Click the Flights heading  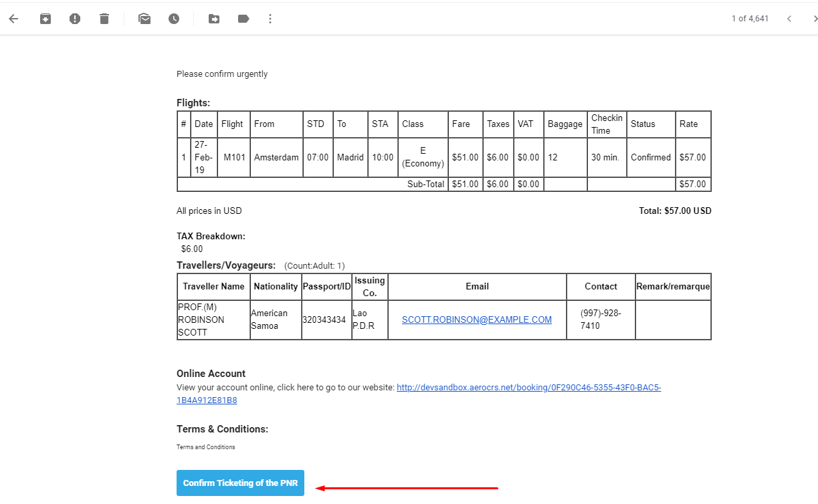(x=193, y=103)
